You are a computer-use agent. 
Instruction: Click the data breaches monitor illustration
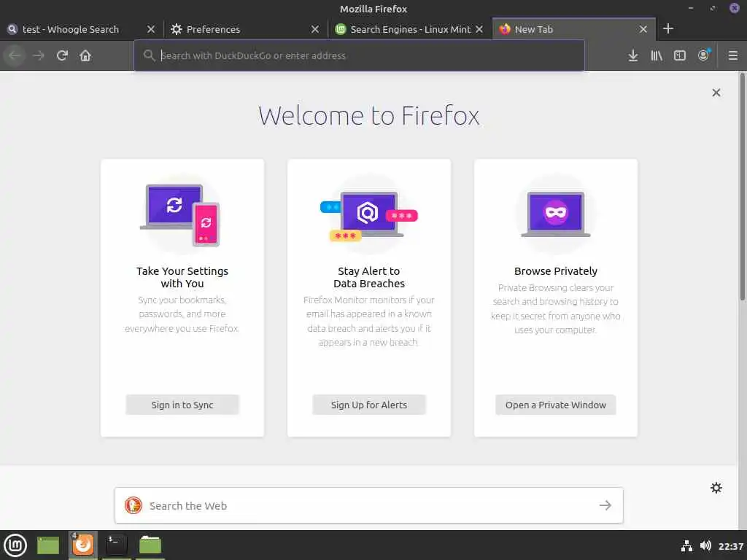(368, 216)
